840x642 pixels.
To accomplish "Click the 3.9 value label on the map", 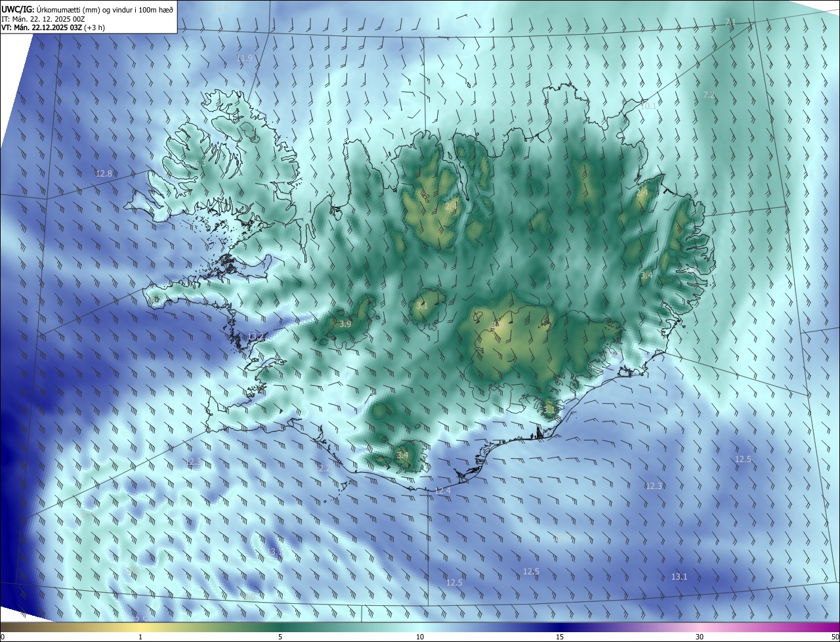I will (x=345, y=324).
